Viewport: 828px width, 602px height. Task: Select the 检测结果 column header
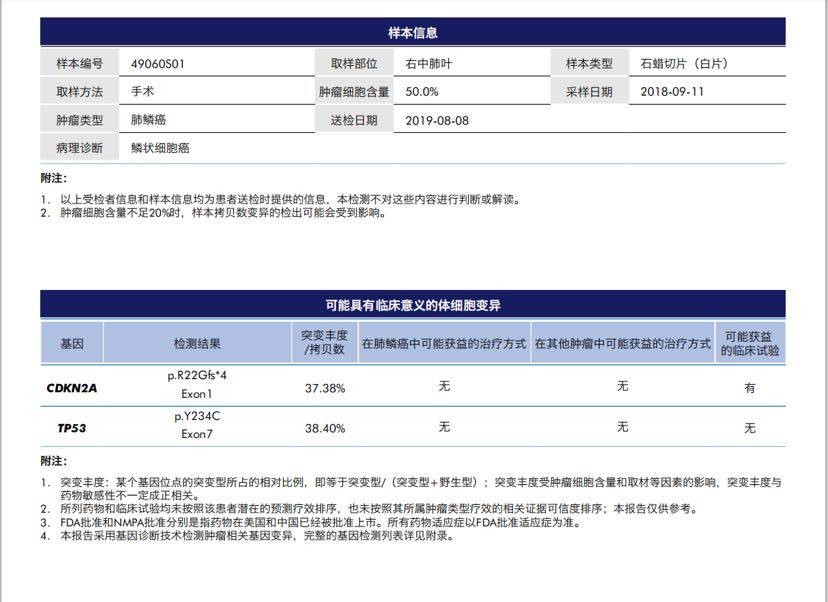click(x=197, y=343)
